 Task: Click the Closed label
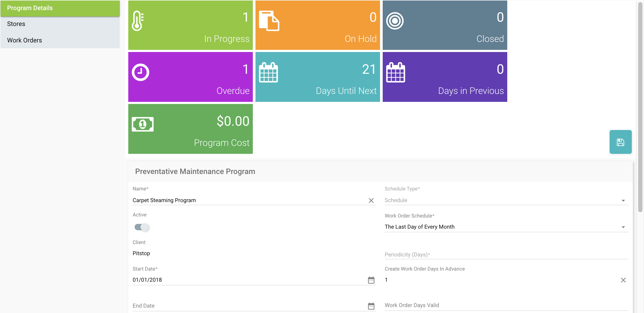point(490,39)
